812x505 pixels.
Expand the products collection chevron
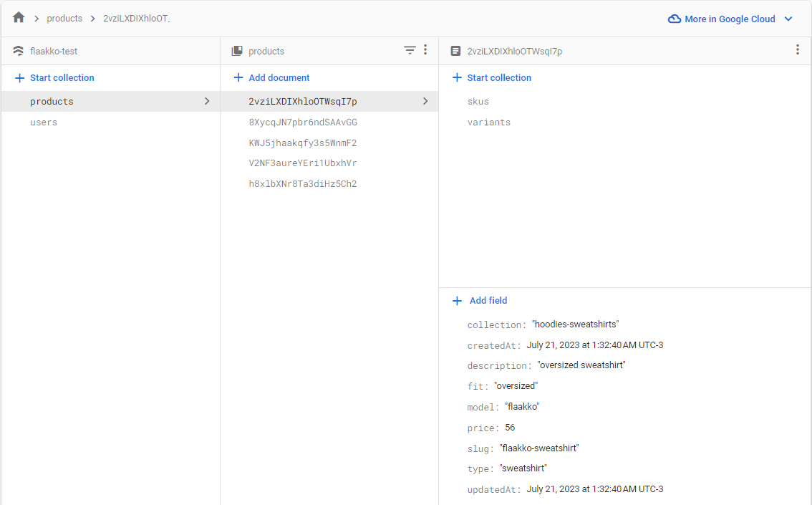207,101
